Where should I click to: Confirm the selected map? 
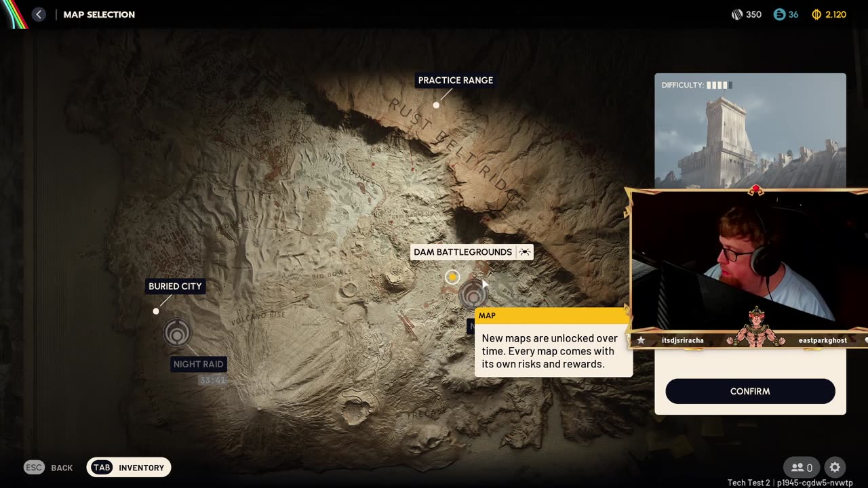[x=750, y=391]
